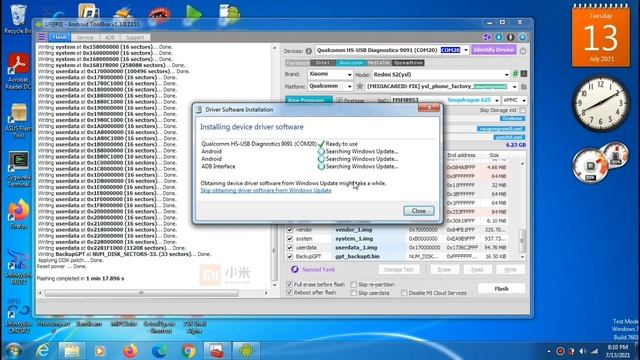Switch to the Service tab
This screenshot has width=640, height=360.
(85, 37)
